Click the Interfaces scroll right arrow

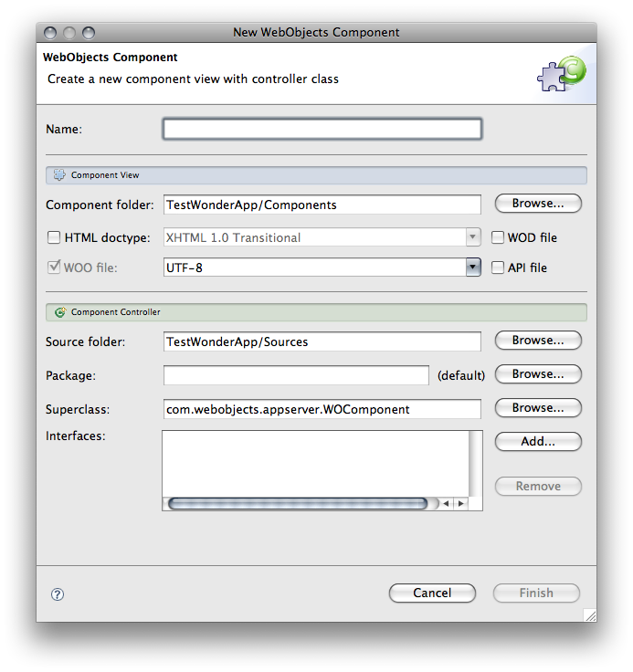click(461, 504)
